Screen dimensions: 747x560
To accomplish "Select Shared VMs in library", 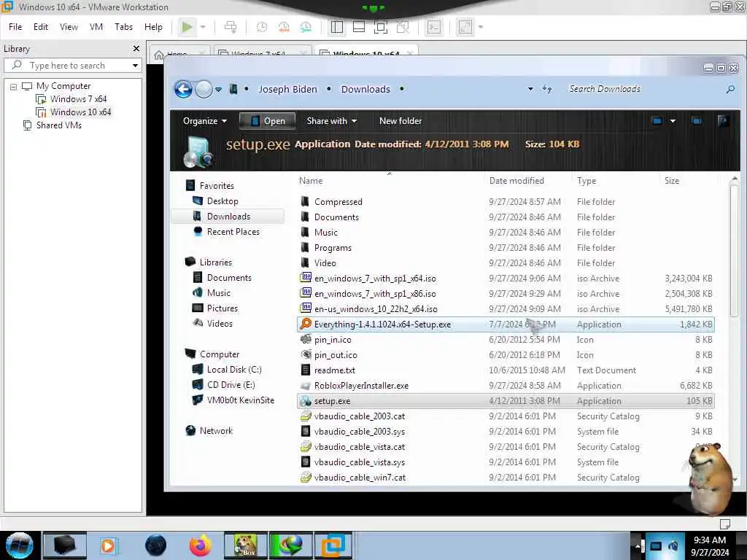I will point(58,125).
